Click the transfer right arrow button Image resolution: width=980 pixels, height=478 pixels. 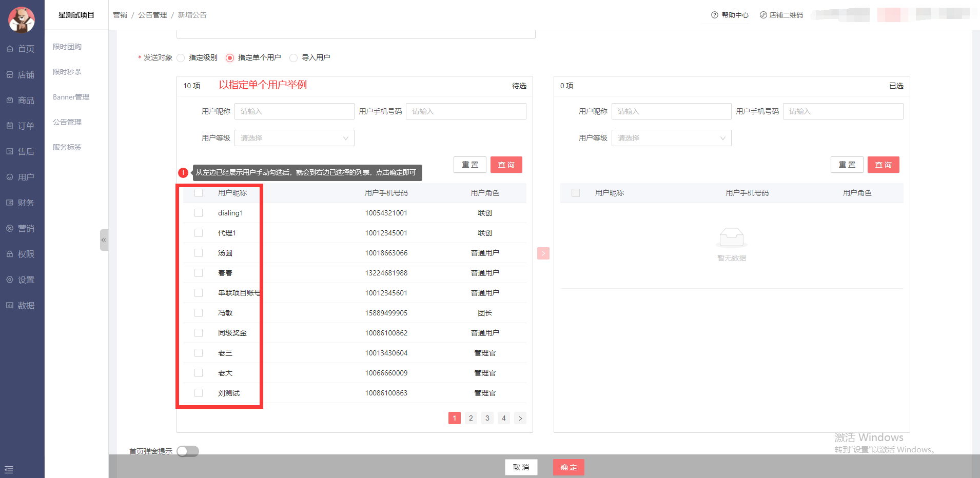[543, 253]
